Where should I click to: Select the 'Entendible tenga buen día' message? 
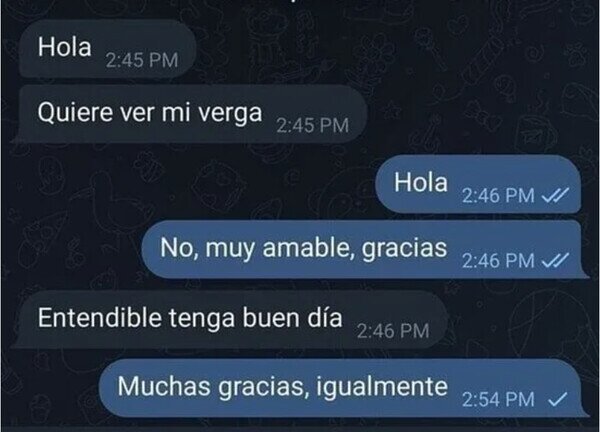(x=230, y=319)
